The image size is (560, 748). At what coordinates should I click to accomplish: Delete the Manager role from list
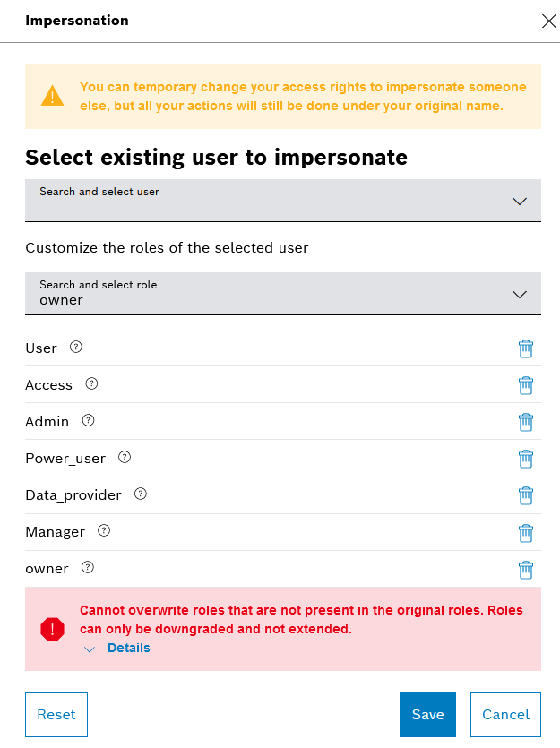(x=526, y=532)
